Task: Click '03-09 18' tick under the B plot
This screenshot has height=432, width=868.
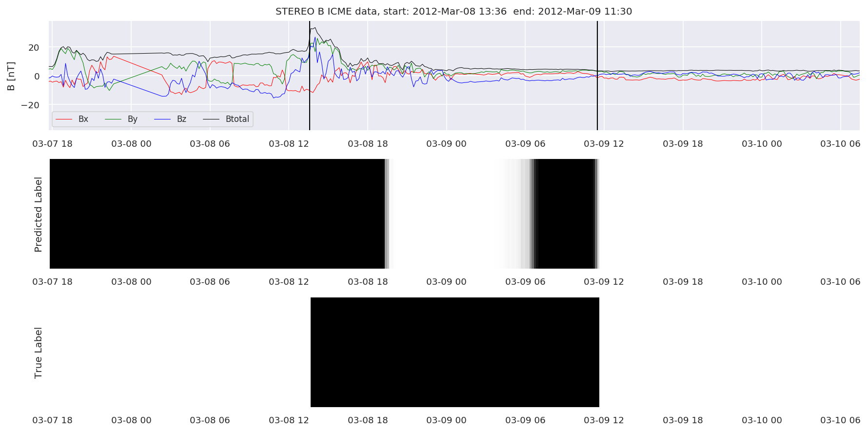Action: pyautogui.click(x=683, y=144)
